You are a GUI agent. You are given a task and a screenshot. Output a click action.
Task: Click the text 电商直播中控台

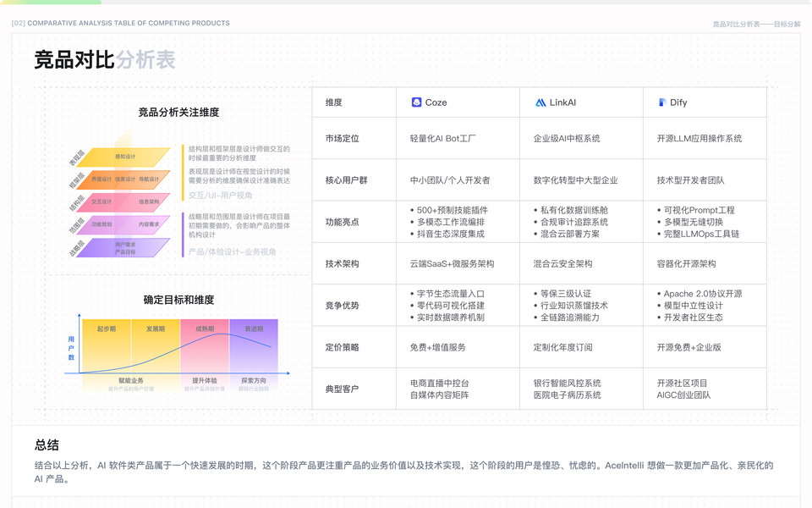(x=440, y=383)
